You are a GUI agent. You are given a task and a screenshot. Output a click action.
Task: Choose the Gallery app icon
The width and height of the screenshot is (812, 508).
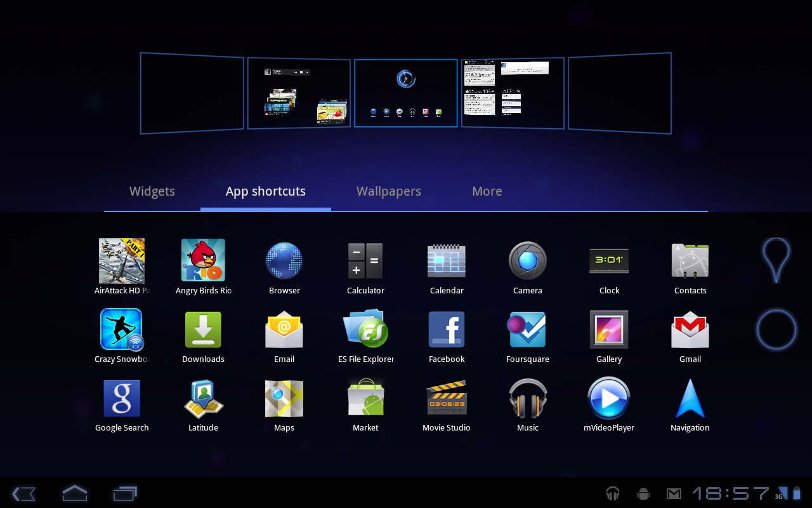(x=609, y=330)
